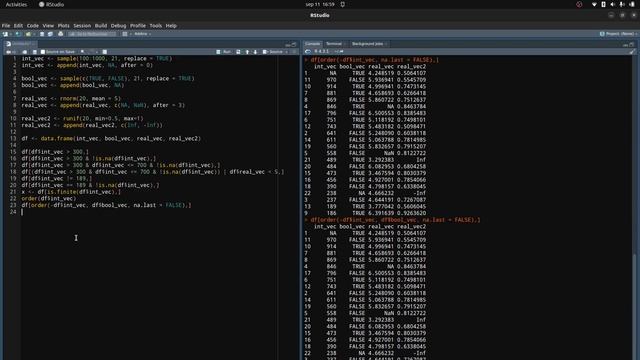Create a new file in RStudio toolbar
Screen dimensions: 640x360
[x=5, y=34]
